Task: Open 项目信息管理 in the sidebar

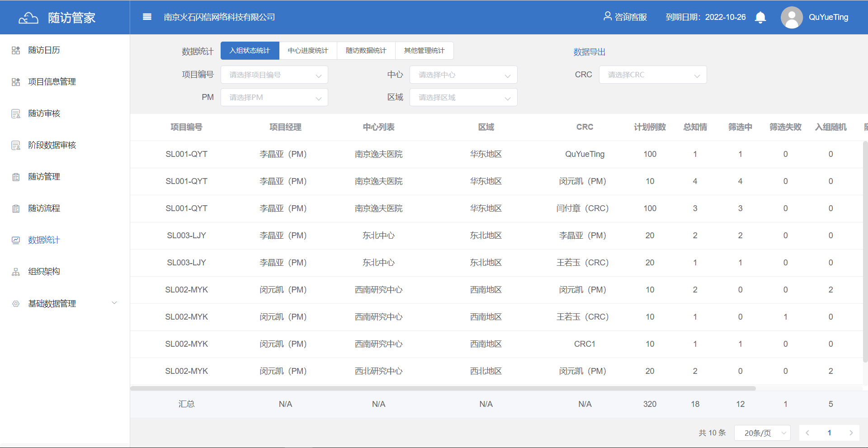Action: [x=52, y=82]
